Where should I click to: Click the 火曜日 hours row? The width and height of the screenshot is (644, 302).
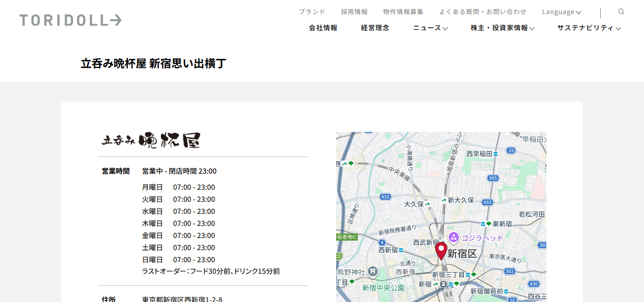[x=179, y=199]
